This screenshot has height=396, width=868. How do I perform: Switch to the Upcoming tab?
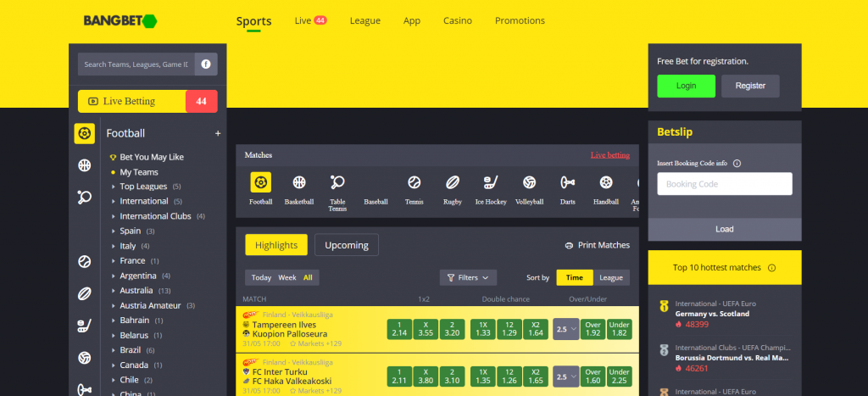click(347, 245)
